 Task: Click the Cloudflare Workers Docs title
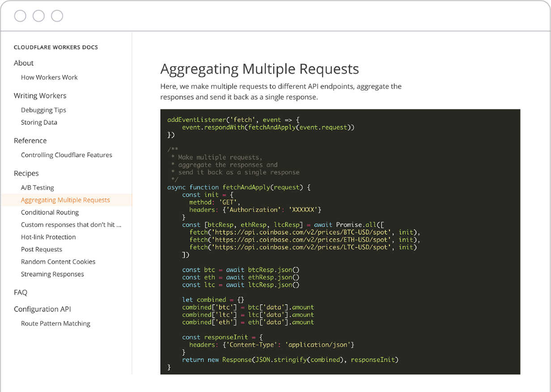(x=56, y=47)
